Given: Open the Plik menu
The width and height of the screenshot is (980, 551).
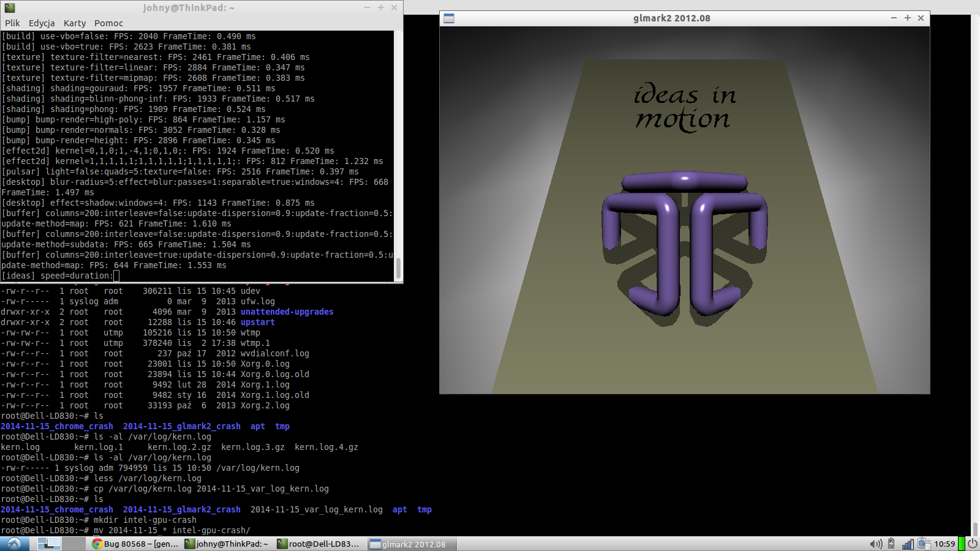Looking at the screenshot, I should (12, 23).
